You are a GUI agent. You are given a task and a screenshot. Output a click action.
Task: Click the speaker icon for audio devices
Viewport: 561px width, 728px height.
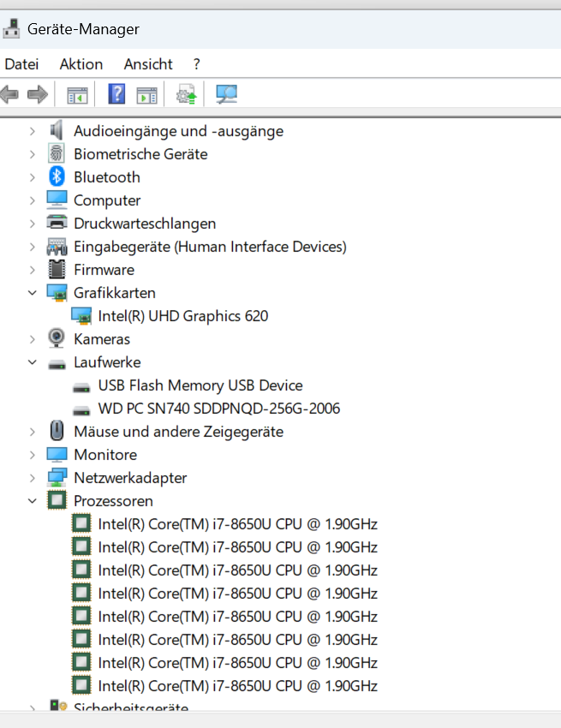pyautogui.click(x=57, y=130)
